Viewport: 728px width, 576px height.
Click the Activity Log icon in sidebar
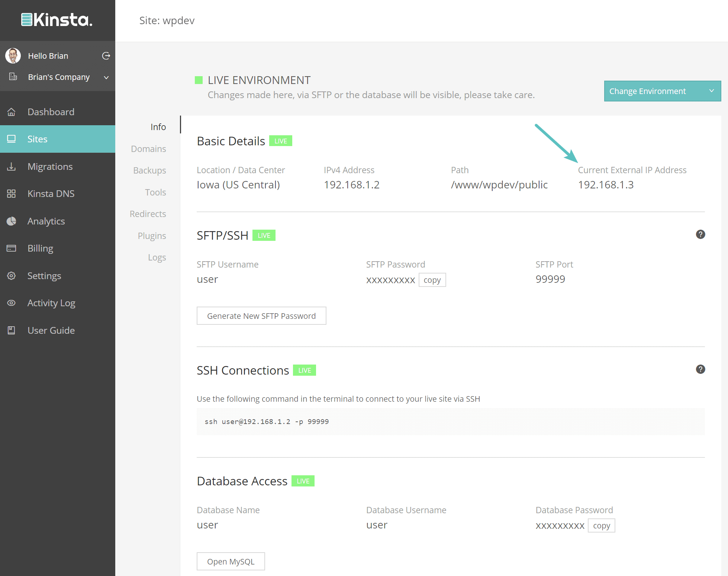[x=13, y=303]
